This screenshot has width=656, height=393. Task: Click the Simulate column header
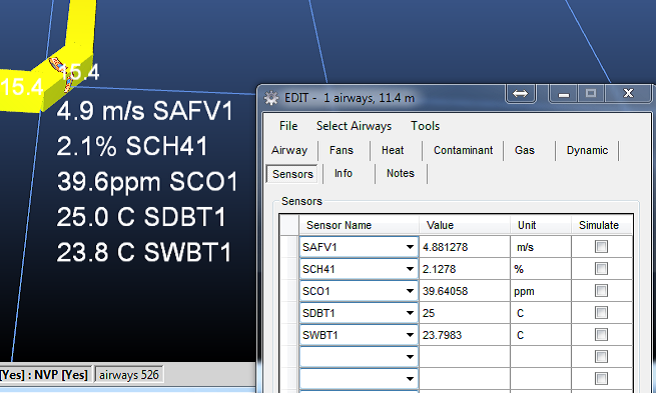[x=601, y=225]
